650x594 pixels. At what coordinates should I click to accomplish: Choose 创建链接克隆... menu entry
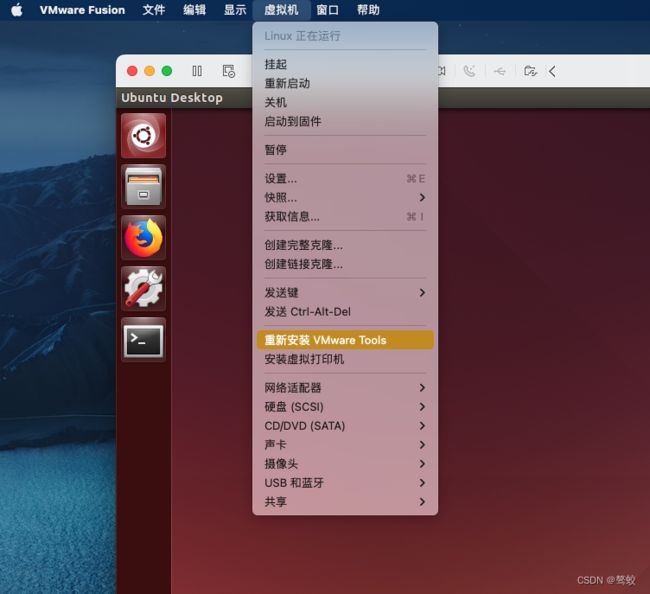[345, 264]
